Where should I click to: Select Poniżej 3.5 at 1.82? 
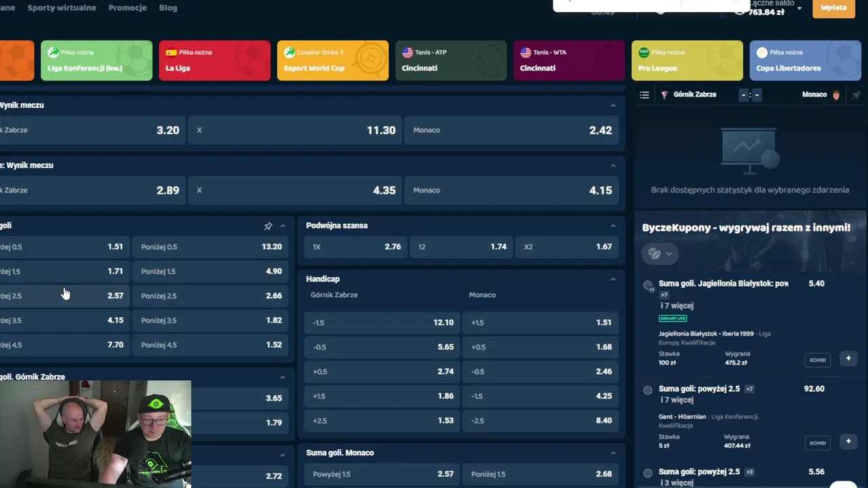210,320
